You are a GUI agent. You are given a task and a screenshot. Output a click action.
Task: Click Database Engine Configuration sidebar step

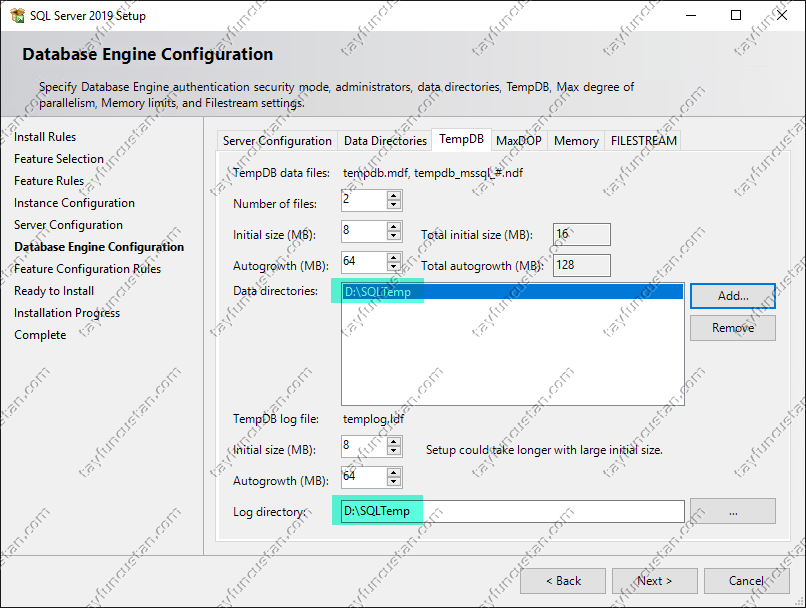point(99,247)
